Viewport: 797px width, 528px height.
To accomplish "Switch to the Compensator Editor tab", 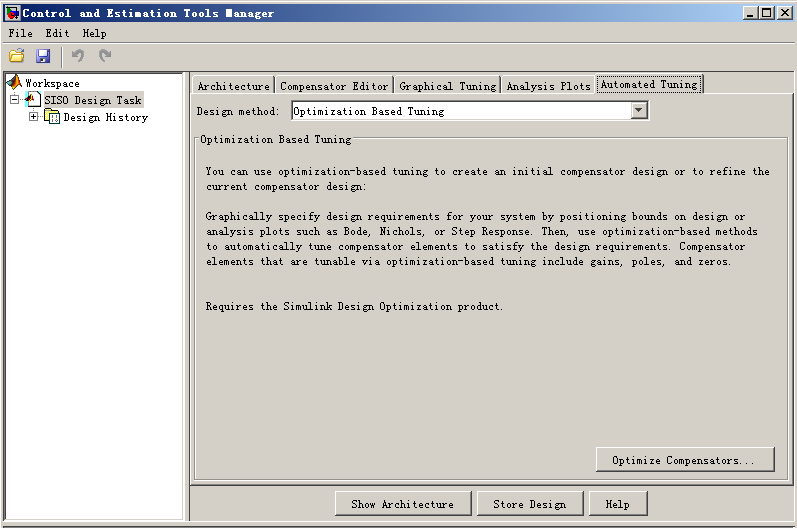I will point(334,85).
